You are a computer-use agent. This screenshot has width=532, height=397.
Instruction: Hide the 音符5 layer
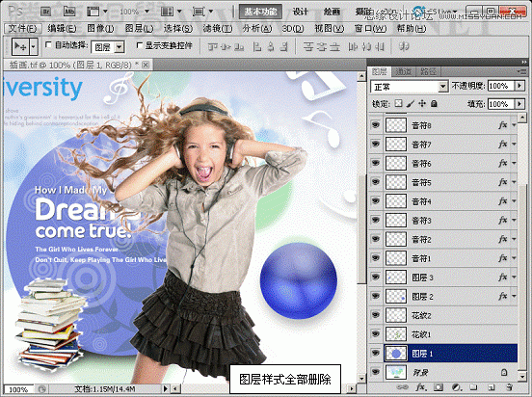(x=375, y=182)
